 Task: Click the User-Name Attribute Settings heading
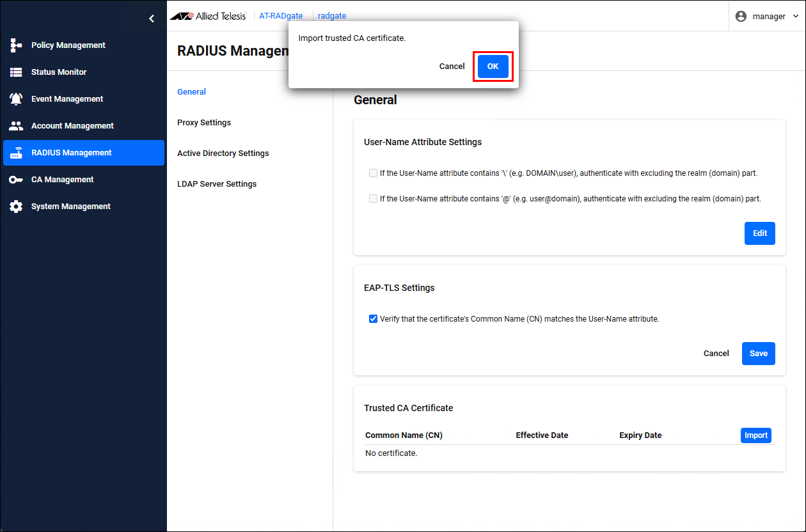point(423,142)
